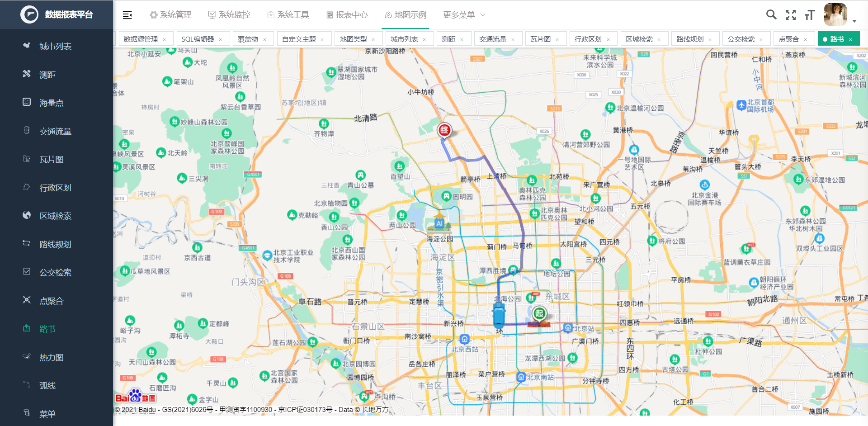This screenshot has height=426, width=868.
Task: Open the user avatar dropdown menu
Action: [x=836, y=15]
